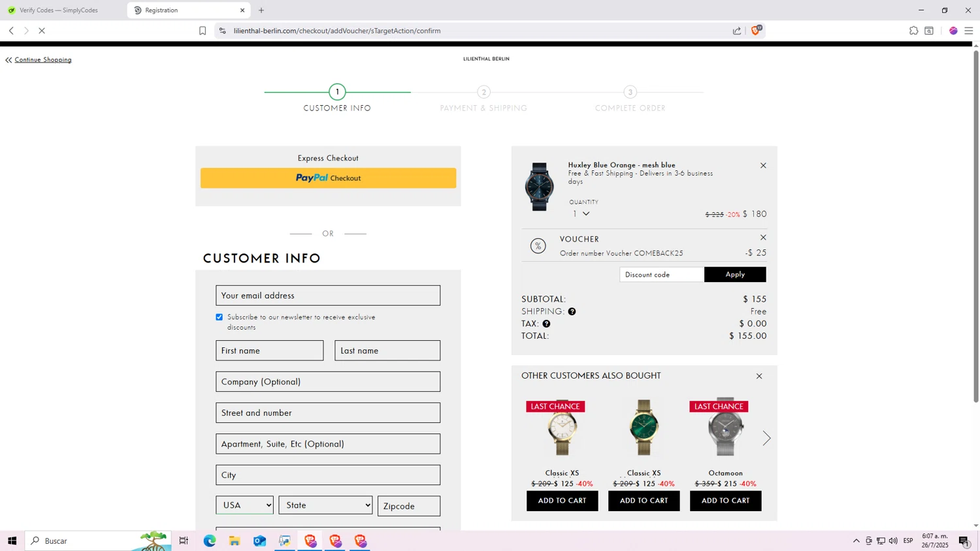This screenshot has height=551, width=980.
Task: Open volume control in system tray
Action: 893,541
